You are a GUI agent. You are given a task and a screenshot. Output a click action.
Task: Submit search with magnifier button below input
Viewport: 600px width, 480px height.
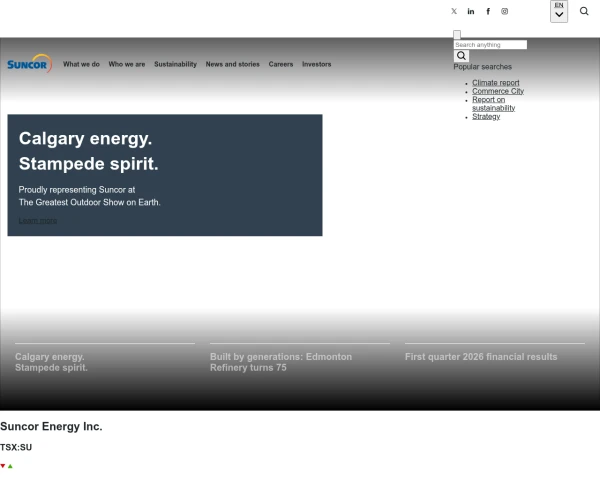[x=461, y=56]
